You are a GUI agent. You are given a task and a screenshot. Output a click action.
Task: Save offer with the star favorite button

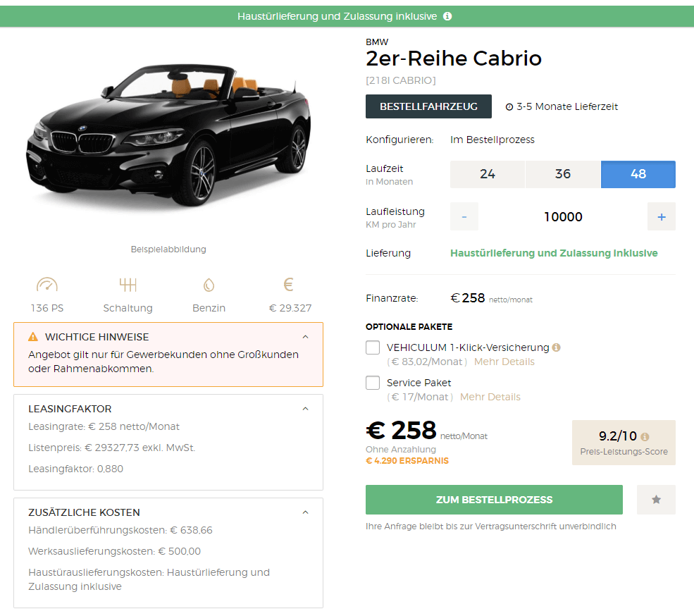pyautogui.click(x=656, y=500)
